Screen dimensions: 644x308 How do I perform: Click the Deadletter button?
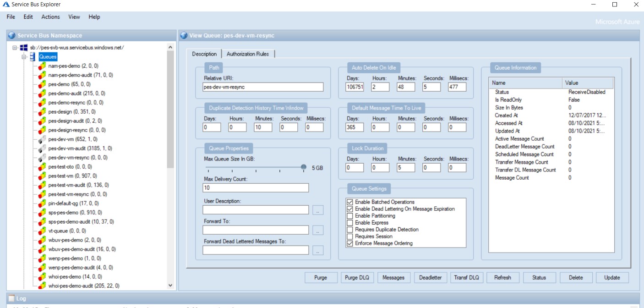(x=431, y=278)
